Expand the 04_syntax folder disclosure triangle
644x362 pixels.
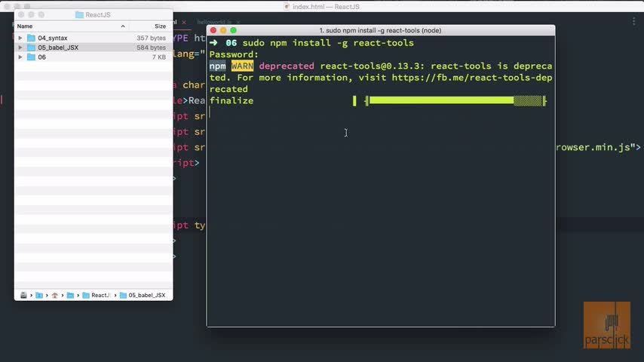tap(20, 38)
